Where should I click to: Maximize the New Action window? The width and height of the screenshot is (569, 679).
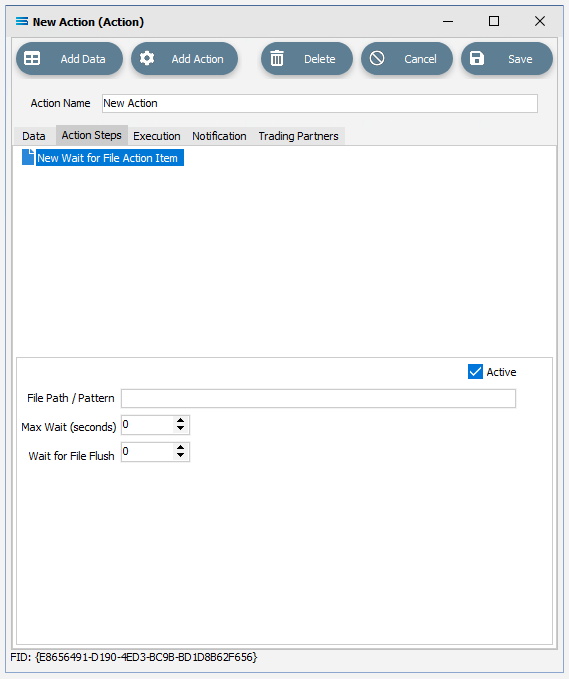494,21
